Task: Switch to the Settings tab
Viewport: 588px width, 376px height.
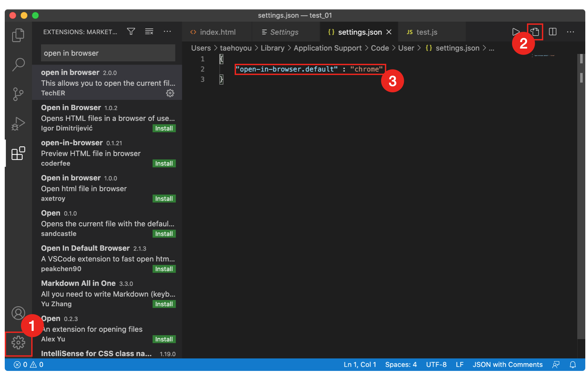Action: point(286,32)
